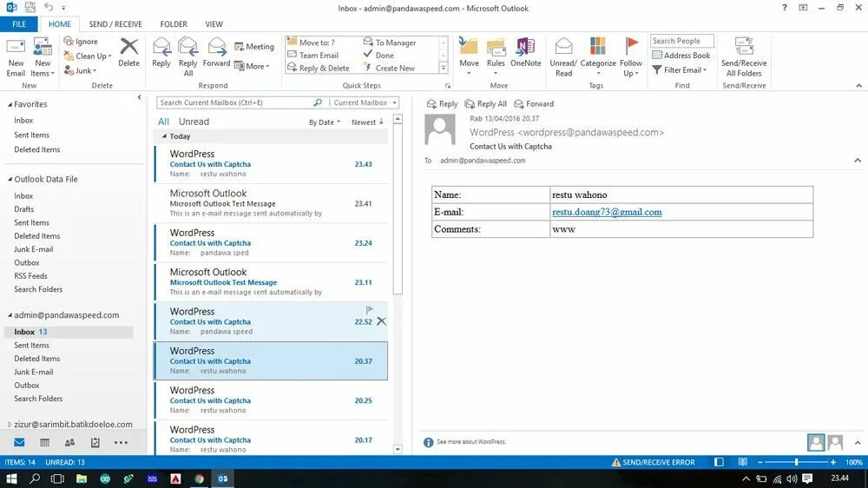Open the restu.doang73@gmail.com link
The image size is (868, 488).
607,212
